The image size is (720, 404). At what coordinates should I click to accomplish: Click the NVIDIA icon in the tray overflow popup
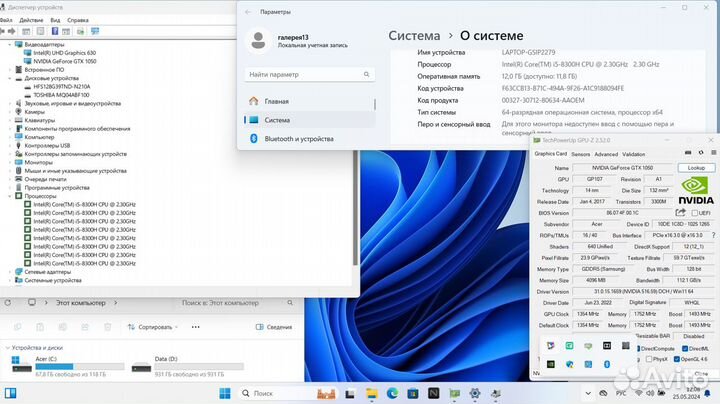click(551, 364)
